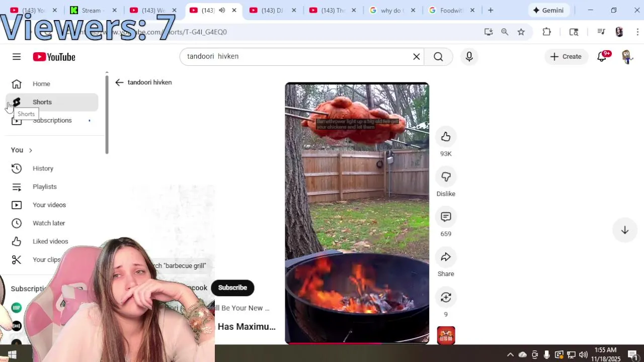Screen dimensions: 644x362
Task: Switch to the (143) We YouTube tab
Action: [x=153, y=10]
